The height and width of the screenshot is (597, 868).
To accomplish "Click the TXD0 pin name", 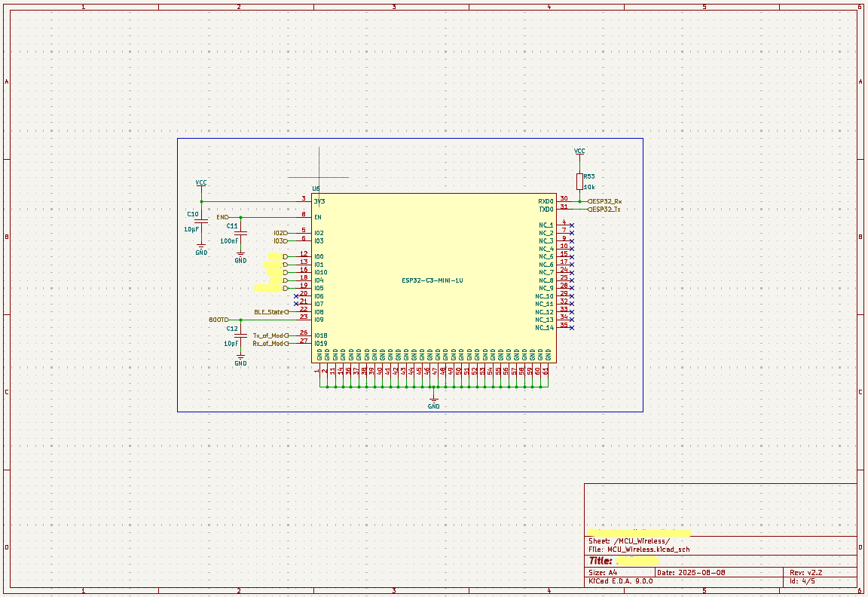I will point(546,210).
